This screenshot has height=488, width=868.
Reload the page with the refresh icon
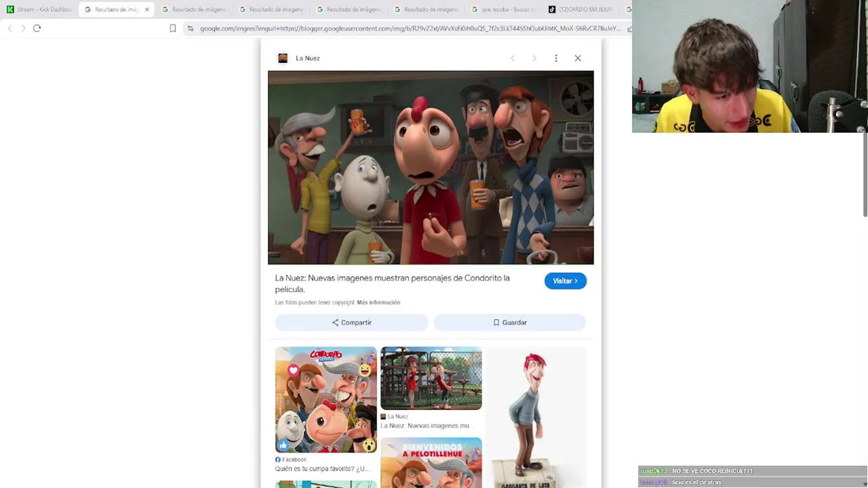37,28
